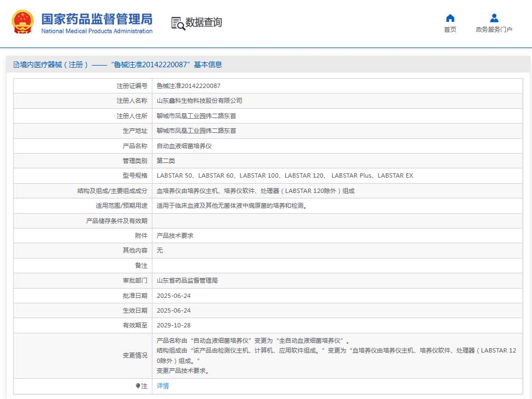Open the 政务服务门户 text link
The width and height of the screenshot is (532, 399).
(494, 30)
